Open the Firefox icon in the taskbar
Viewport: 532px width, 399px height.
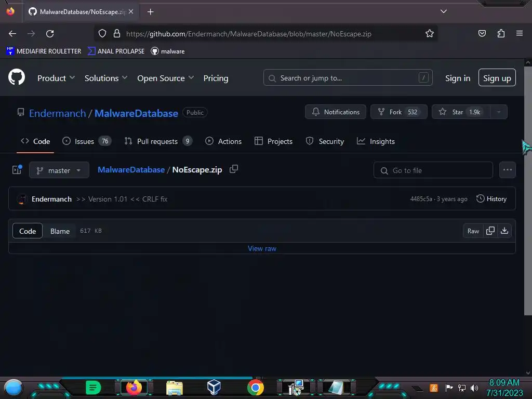[x=134, y=387]
